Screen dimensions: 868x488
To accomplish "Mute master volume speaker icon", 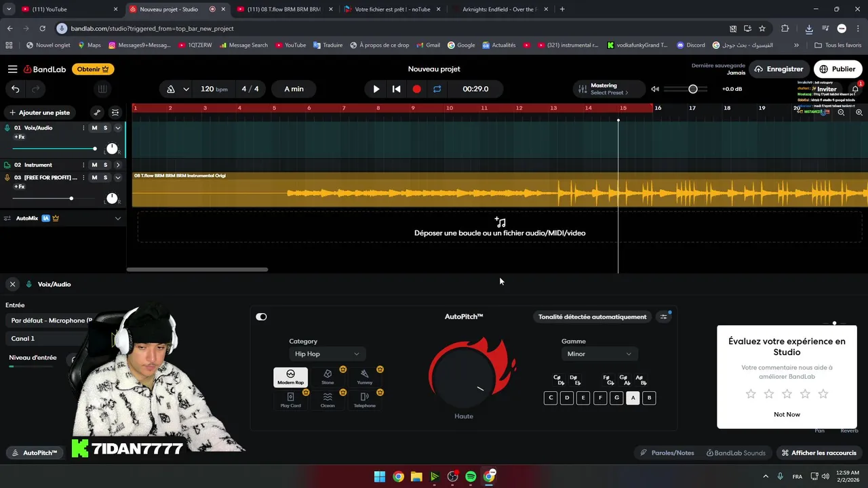I will tap(655, 89).
